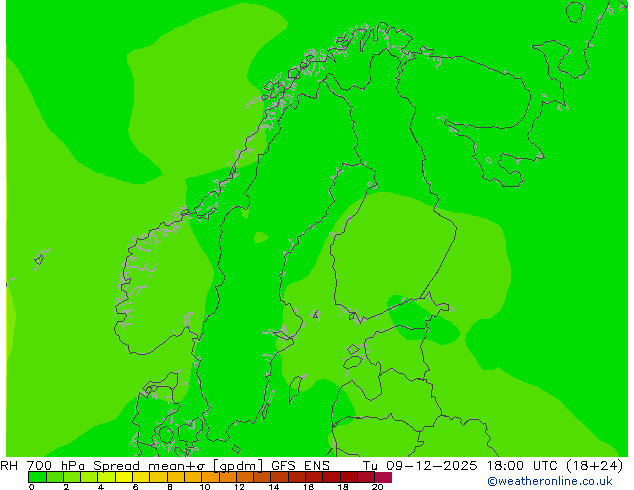Click the 'Spread mean+σ' caption text
The image size is (634, 490).
(x=149, y=466)
